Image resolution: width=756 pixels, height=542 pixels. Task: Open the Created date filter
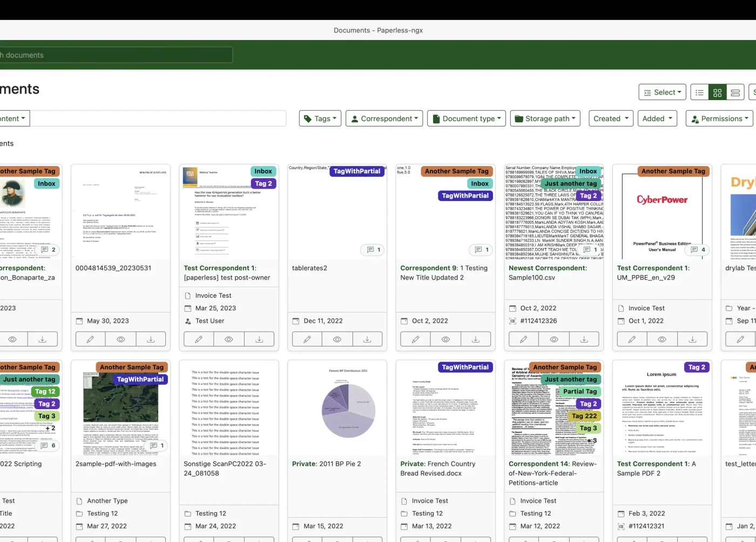pyautogui.click(x=611, y=118)
